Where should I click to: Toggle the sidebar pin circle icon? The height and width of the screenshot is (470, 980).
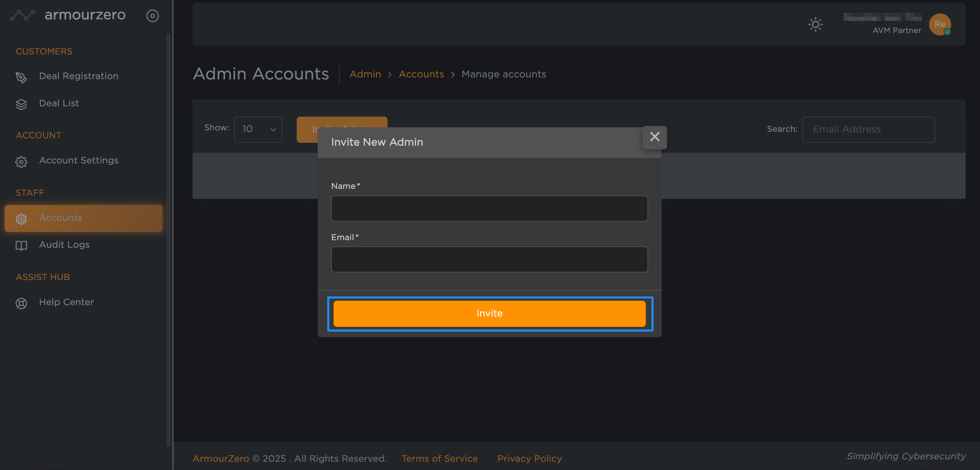tap(153, 15)
